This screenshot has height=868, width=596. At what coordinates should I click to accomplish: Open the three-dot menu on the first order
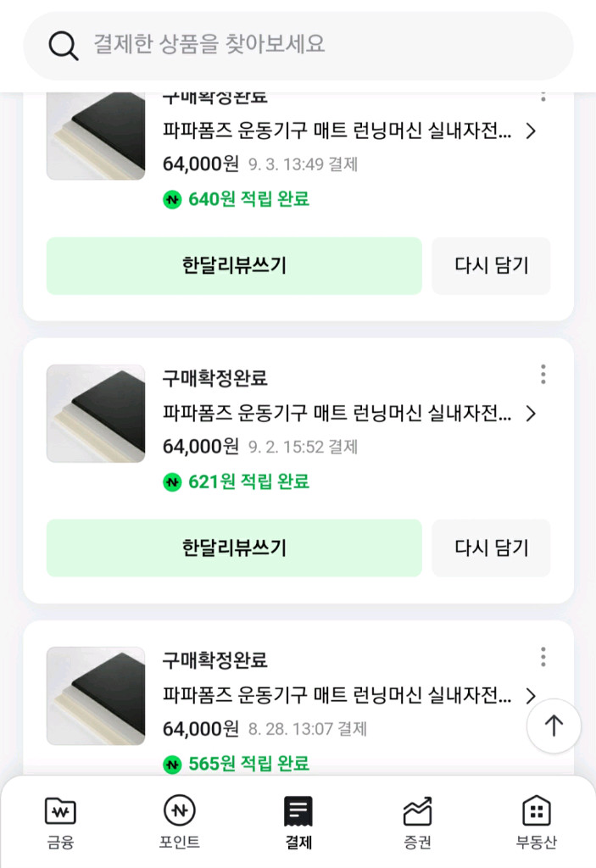(543, 97)
